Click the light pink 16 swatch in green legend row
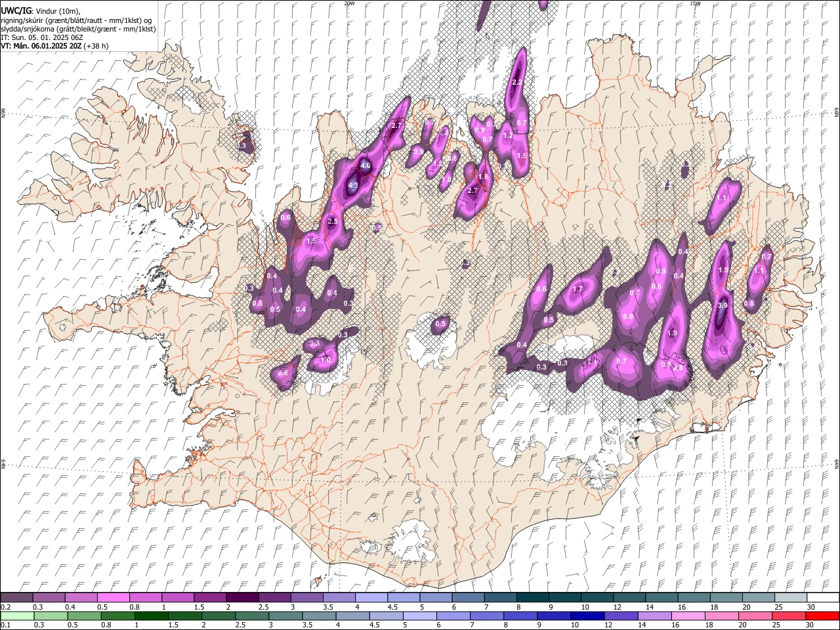Viewport: 840px width, 630px height. [x=688, y=616]
